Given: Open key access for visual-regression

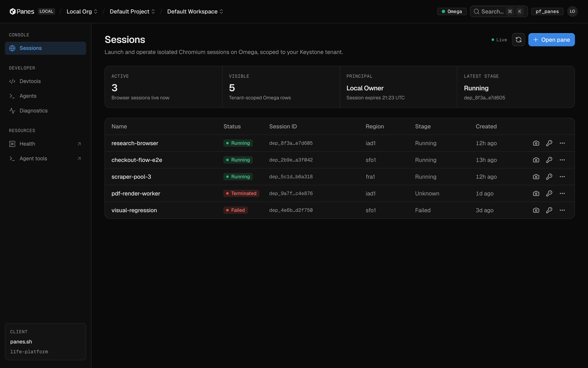Looking at the screenshot, I should pyautogui.click(x=549, y=210).
